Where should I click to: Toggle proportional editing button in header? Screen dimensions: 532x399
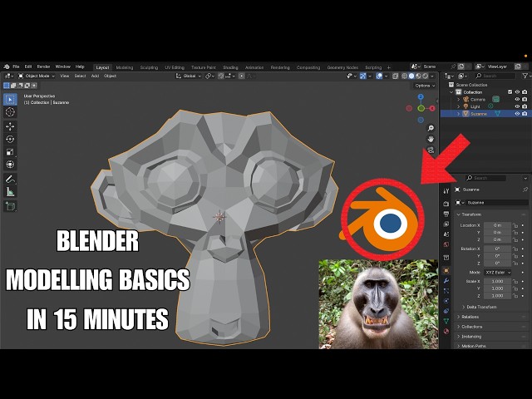(242, 76)
